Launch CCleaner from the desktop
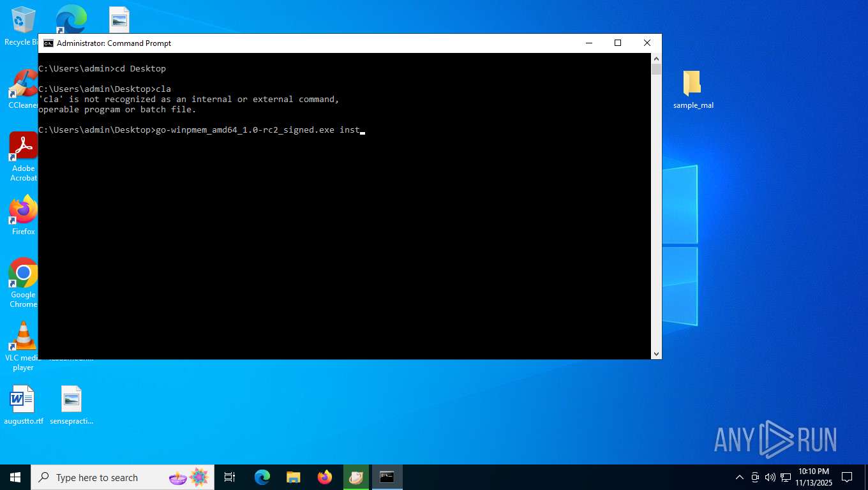868x490 pixels. [24, 89]
